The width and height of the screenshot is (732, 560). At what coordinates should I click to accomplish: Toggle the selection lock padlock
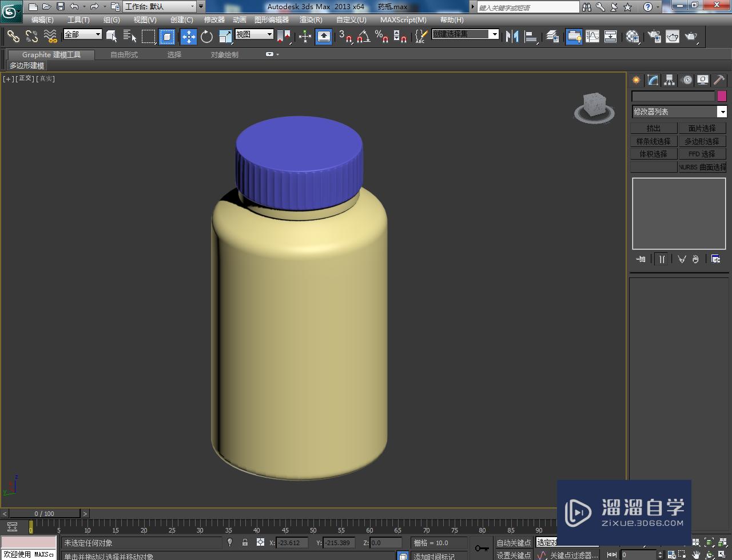pyautogui.click(x=245, y=542)
